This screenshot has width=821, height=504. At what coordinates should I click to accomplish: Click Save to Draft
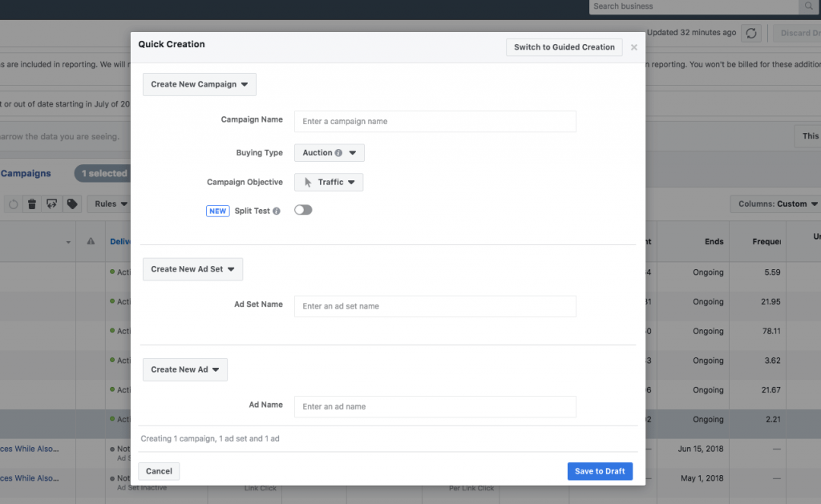tap(600, 471)
